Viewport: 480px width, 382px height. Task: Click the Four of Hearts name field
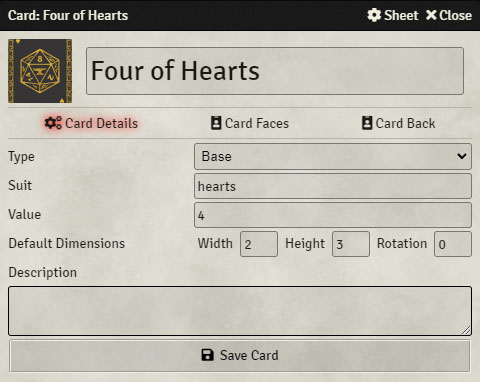pyautogui.click(x=275, y=71)
